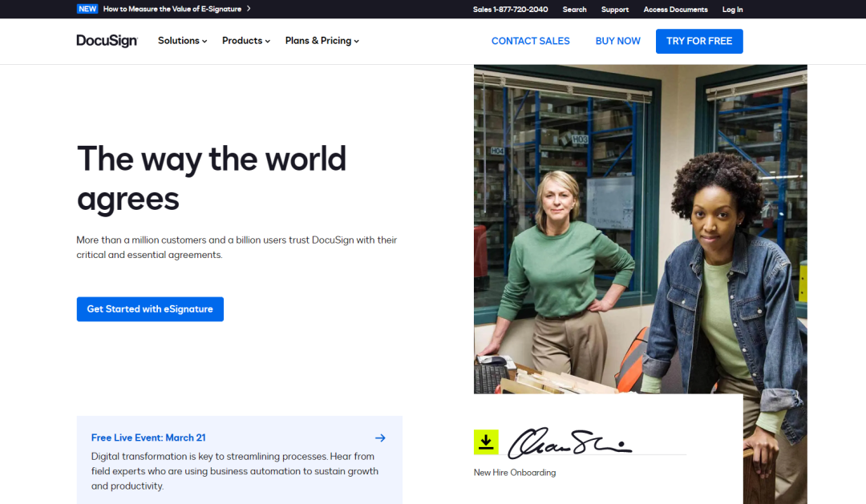
Task: Click the Digital transformation event description text
Action: coord(235,471)
